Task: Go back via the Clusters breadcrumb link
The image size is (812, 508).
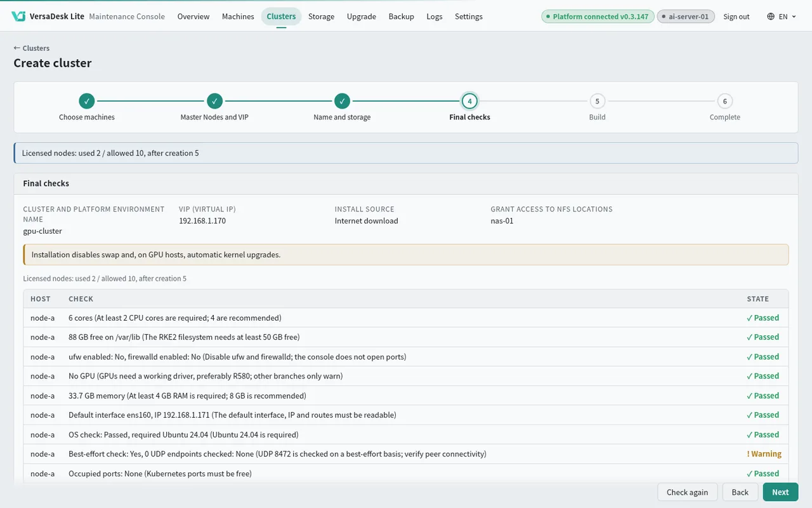Action: pos(32,48)
